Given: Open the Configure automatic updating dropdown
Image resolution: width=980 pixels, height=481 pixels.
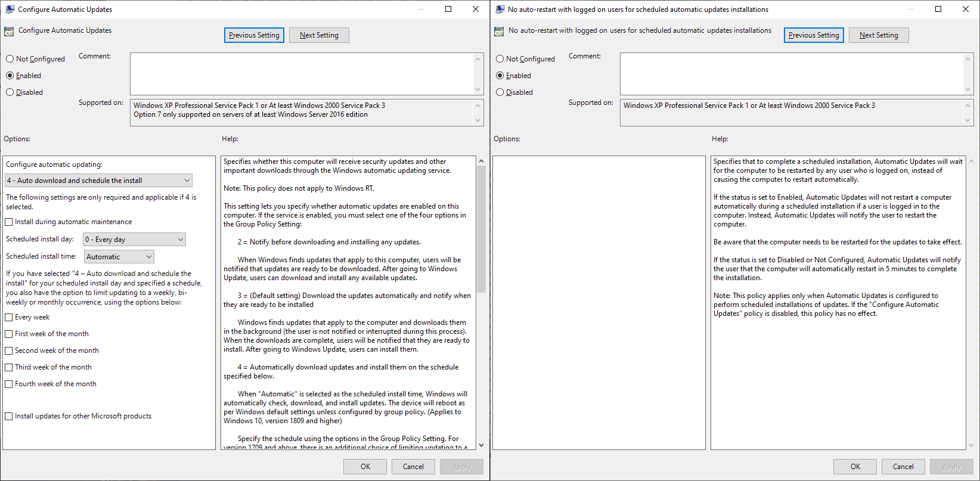Looking at the screenshot, I should coord(99,181).
